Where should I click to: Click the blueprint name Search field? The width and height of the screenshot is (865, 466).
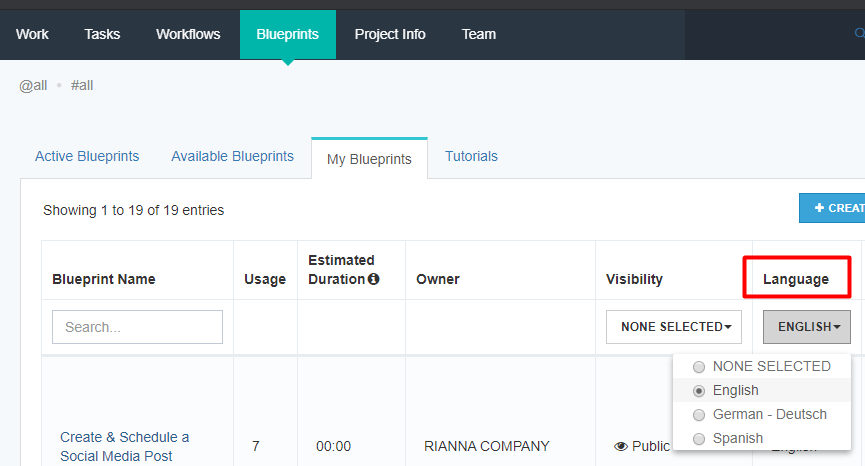pos(137,327)
